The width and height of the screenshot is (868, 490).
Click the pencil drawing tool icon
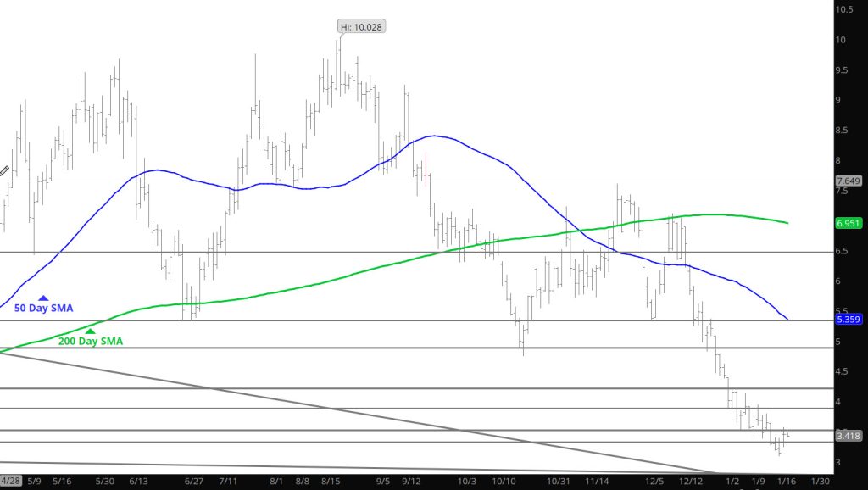tap(4, 170)
